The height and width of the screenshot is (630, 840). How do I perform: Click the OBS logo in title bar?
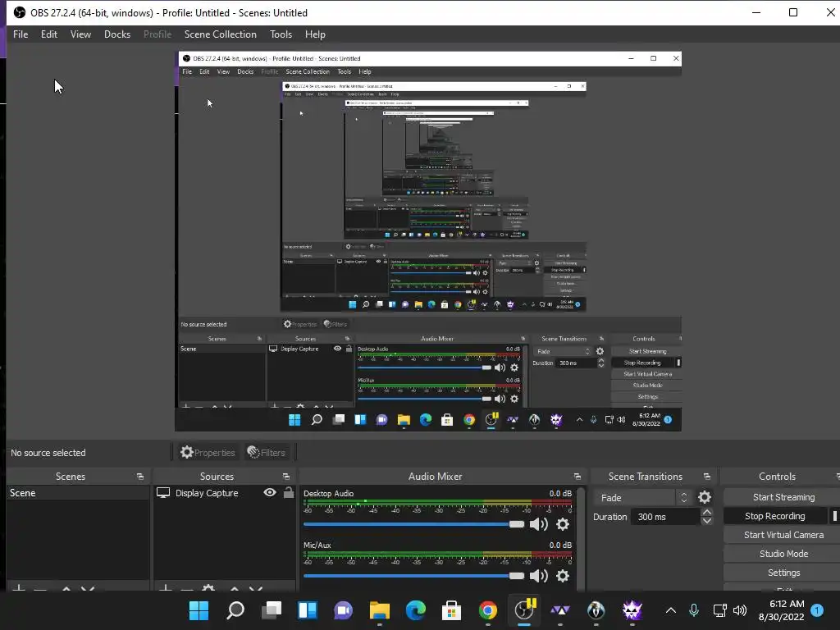click(x=20, y=12)
